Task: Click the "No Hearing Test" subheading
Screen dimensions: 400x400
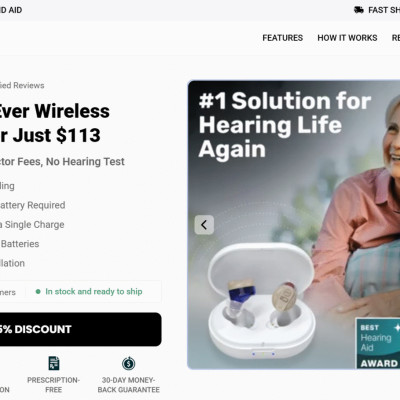Action: (85, 162)
